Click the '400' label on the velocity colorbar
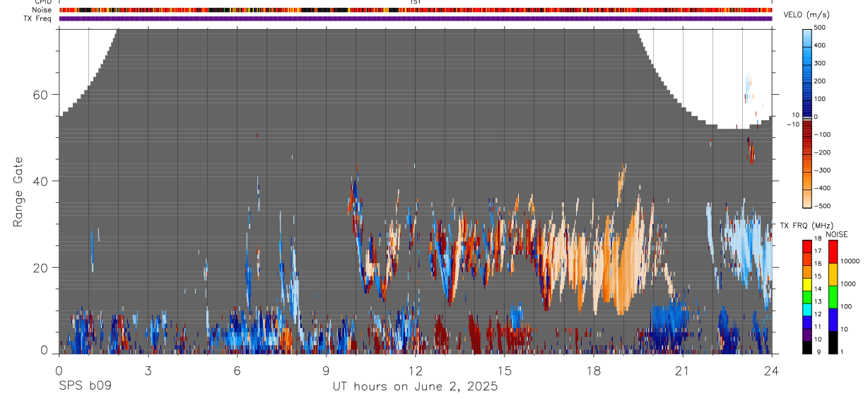 point(821,45)
